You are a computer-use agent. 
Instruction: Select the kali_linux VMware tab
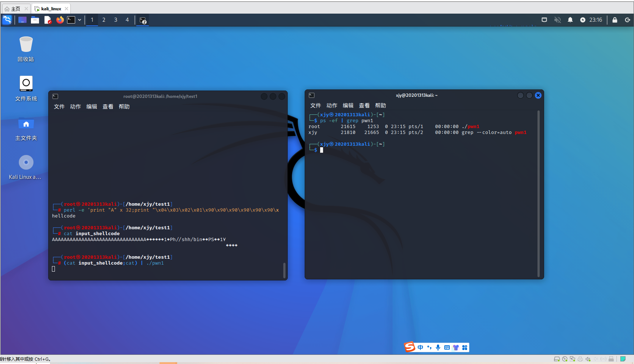[51, 8]
